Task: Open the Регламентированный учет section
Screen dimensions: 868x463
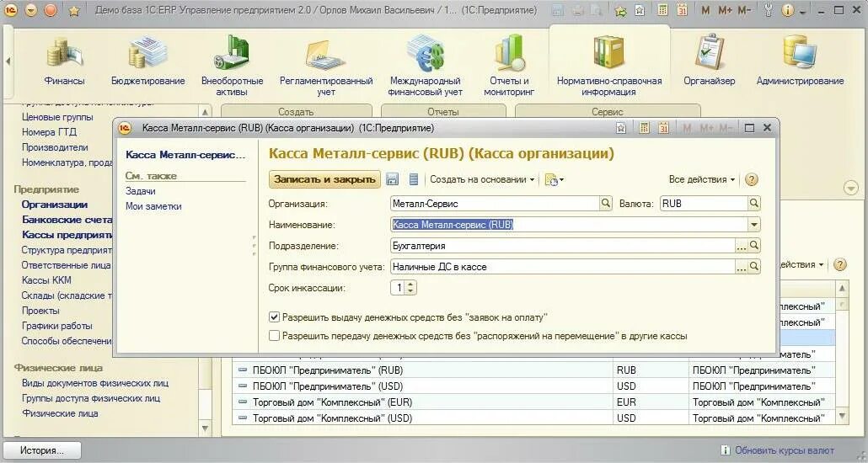Action: click(326, 66)
